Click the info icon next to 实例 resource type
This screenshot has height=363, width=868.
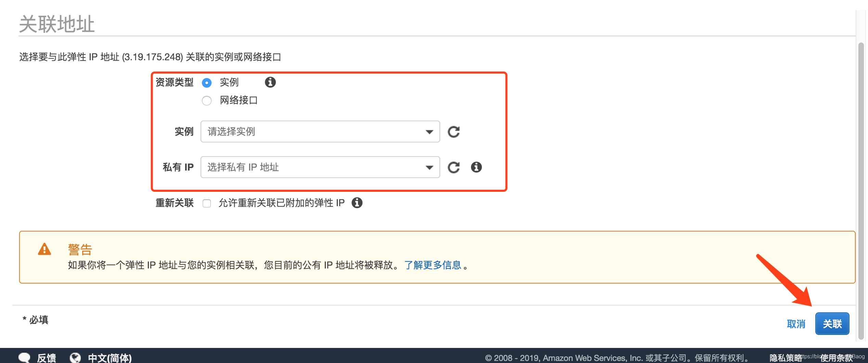click(x=270, y=82)
